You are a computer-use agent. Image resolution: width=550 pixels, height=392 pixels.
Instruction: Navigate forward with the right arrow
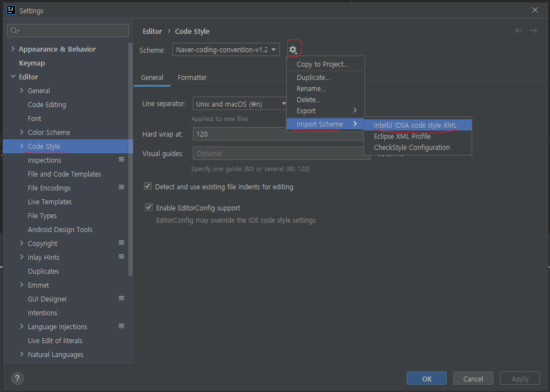(533, 31)
